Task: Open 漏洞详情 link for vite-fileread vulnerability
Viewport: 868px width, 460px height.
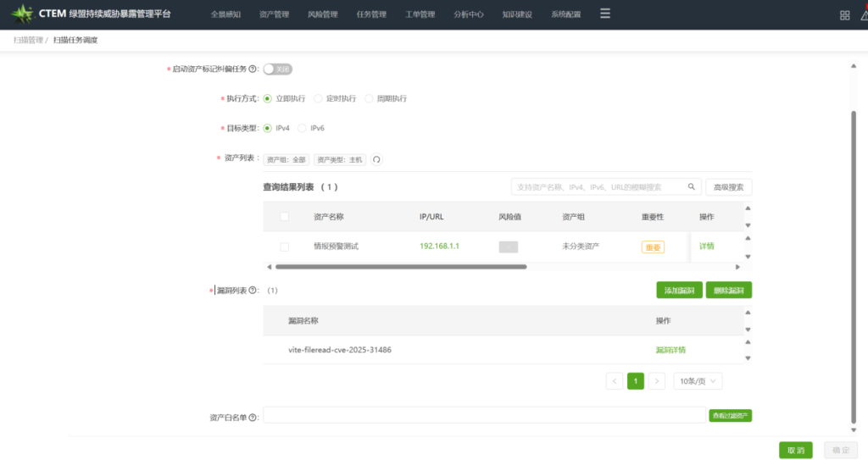Action: [670, 350]
